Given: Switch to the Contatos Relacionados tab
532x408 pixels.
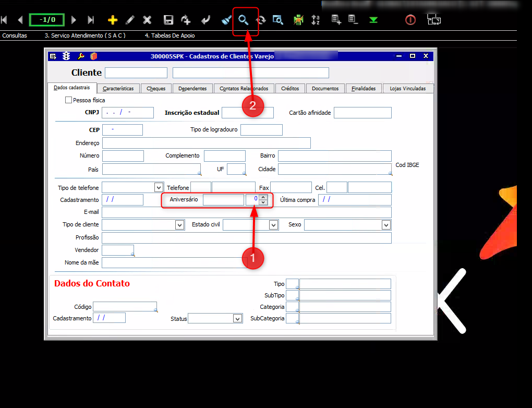Looking at the screenshot, I should click(x=244, y=88).
